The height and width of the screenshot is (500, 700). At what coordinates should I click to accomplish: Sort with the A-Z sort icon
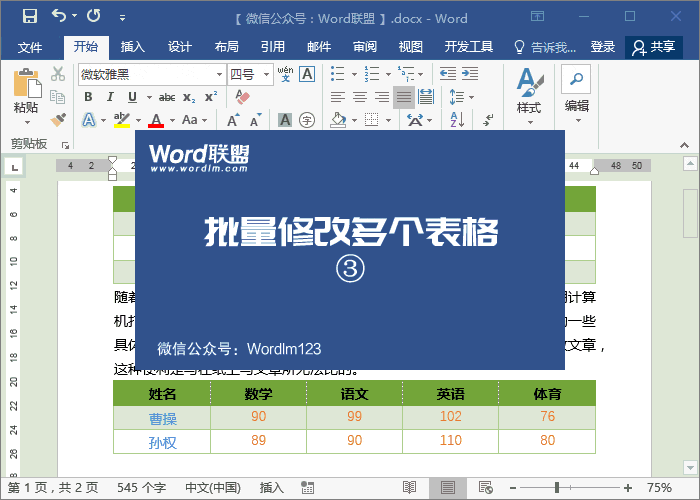point(458,120)
